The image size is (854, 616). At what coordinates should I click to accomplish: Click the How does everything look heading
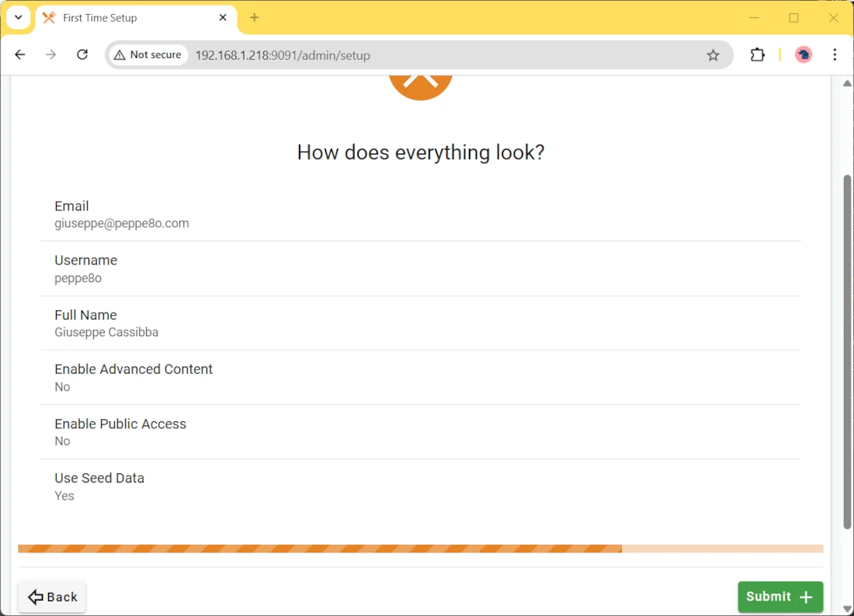[x=421, y=152]
